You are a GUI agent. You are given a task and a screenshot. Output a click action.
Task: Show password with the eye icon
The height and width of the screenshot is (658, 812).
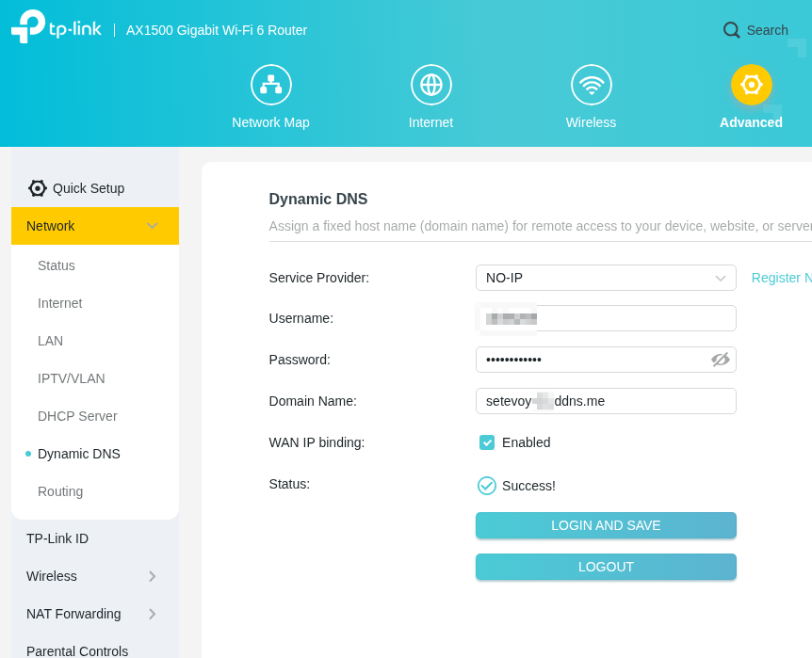(x=720, y=360)
